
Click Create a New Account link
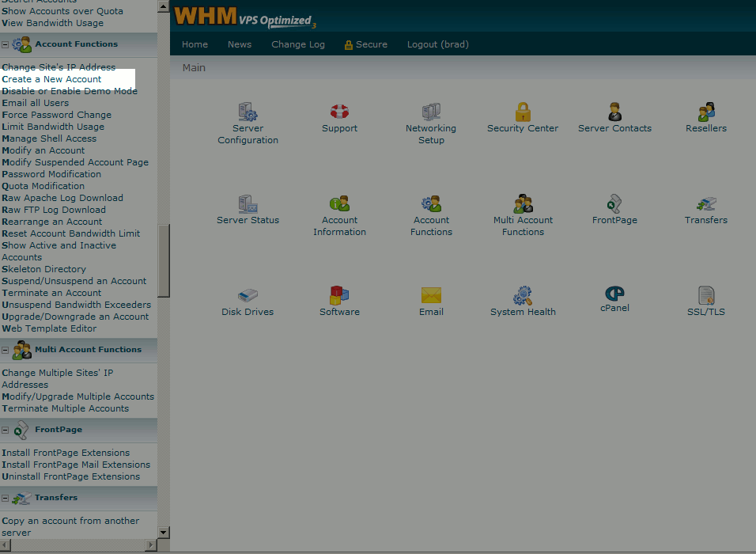click(x=51, y=79)
